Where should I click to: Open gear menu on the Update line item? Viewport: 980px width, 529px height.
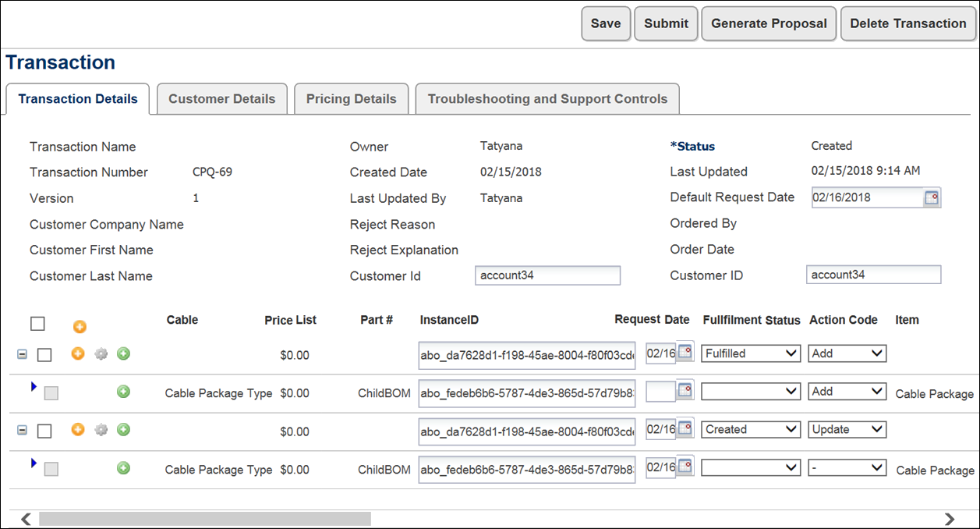101,429
